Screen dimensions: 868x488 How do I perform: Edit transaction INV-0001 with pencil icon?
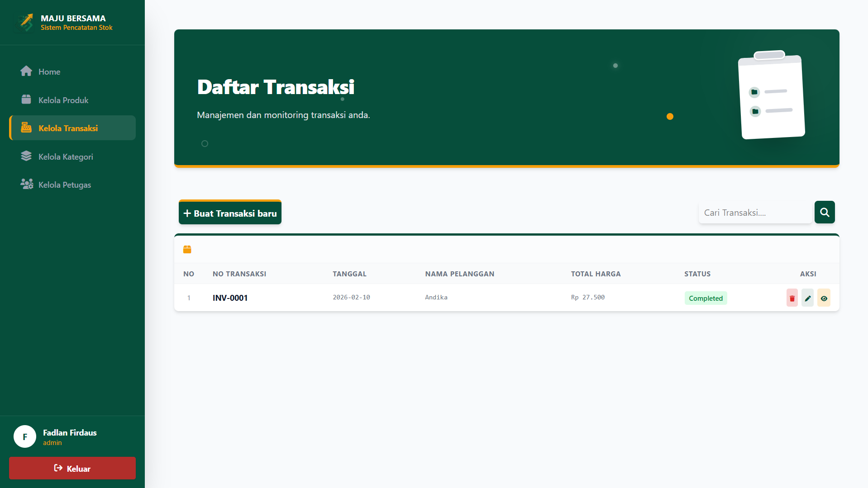(x=808, y=298)
